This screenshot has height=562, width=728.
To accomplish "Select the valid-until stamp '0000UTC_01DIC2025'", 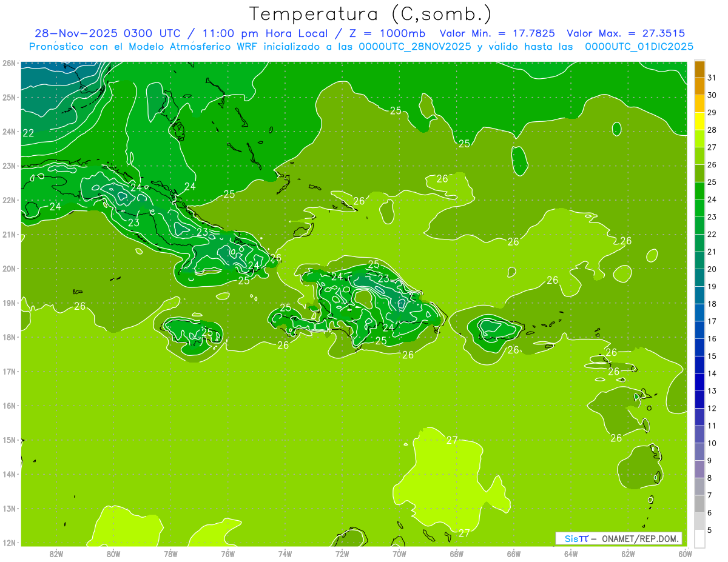I will pos(639,46).
